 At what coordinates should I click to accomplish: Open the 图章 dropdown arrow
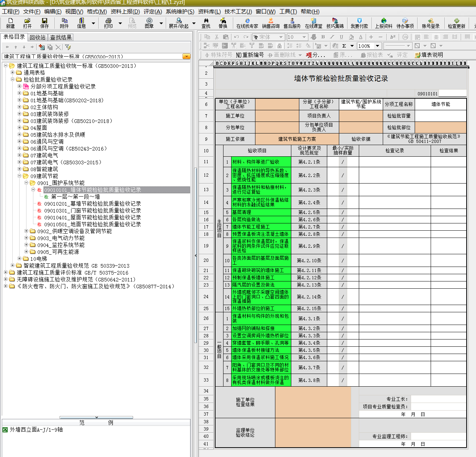pyautogui.click(x=161, y=23)
